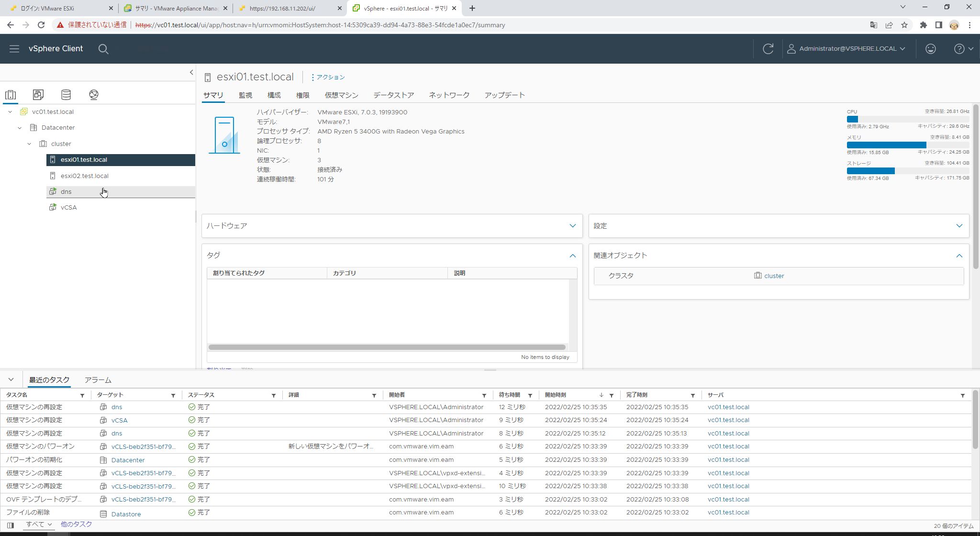
Task: Open the cluster link in related objects
Action: pos(774,276)
